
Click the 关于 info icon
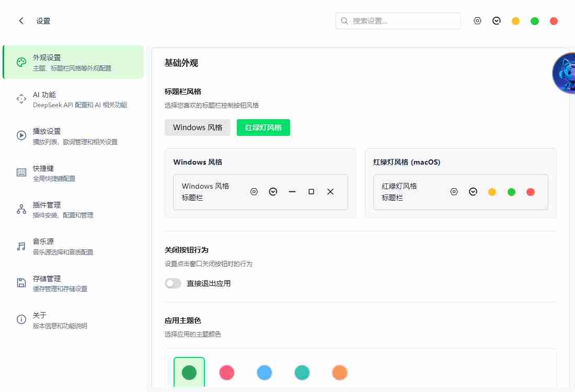point(21,319)
